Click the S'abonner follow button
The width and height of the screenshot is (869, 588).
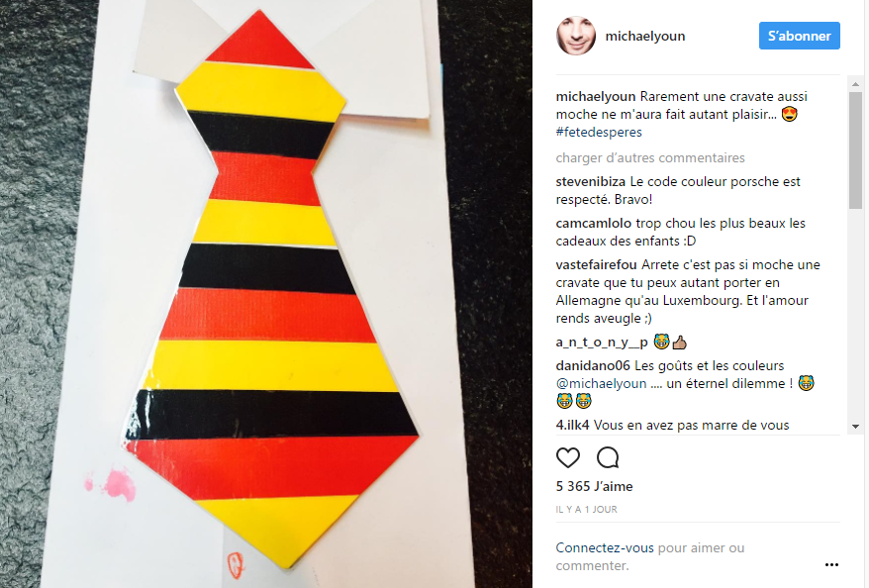coord(799,36)
